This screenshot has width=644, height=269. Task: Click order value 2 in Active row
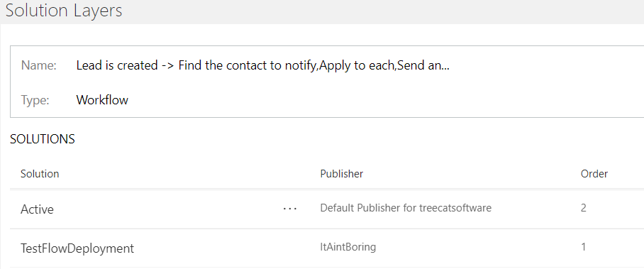coord(583,208)
